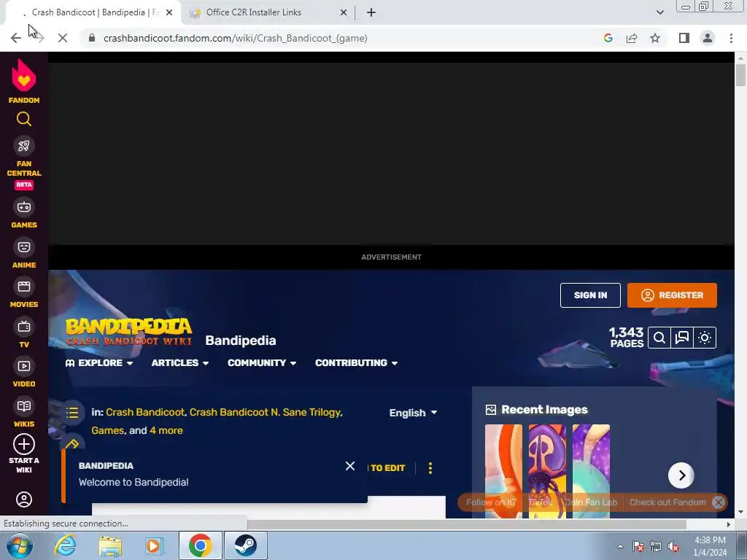Open Fan Central rocket icon
Image resolution: width=747 pixels, height=560 pixels.
pos(24,146)
